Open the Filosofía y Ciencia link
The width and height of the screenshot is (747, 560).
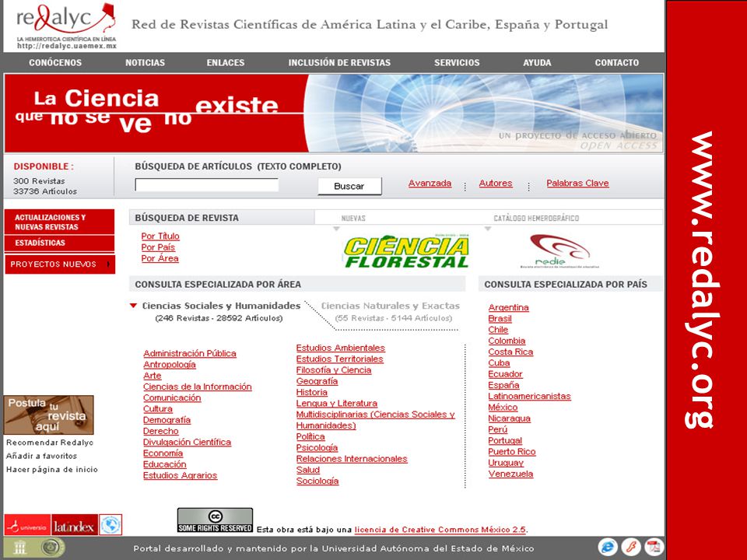(x=334, y=370)
